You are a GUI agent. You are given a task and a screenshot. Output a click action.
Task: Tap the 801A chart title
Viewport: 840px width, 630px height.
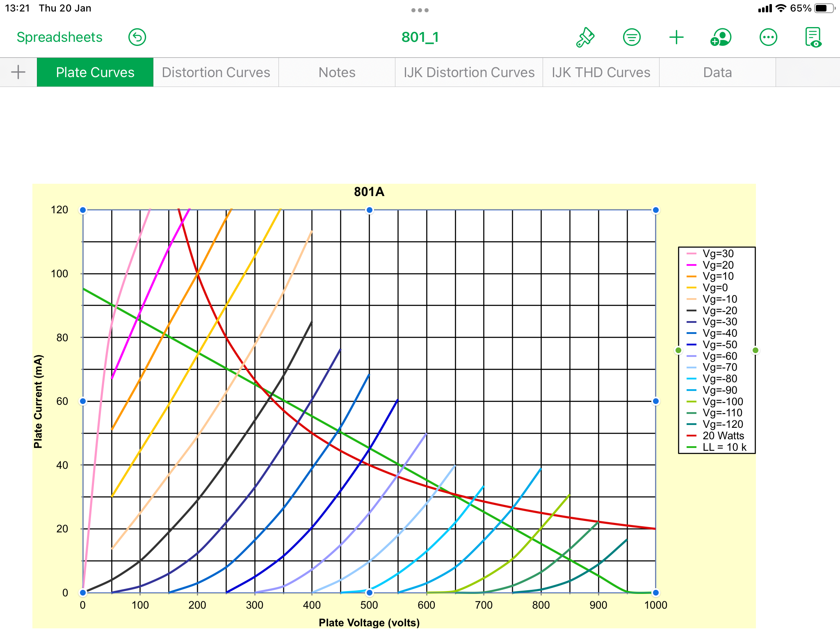coord(369,192)
